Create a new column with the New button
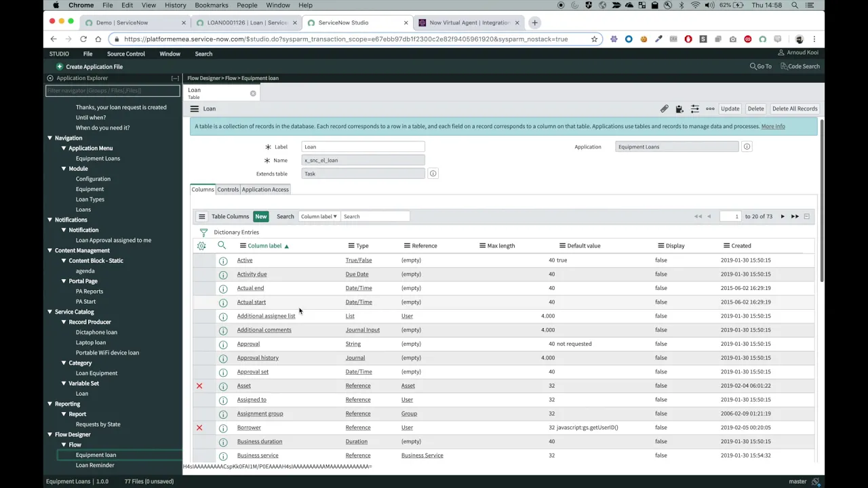The width and height of the screenshot is (868, 488). (261, 216)
